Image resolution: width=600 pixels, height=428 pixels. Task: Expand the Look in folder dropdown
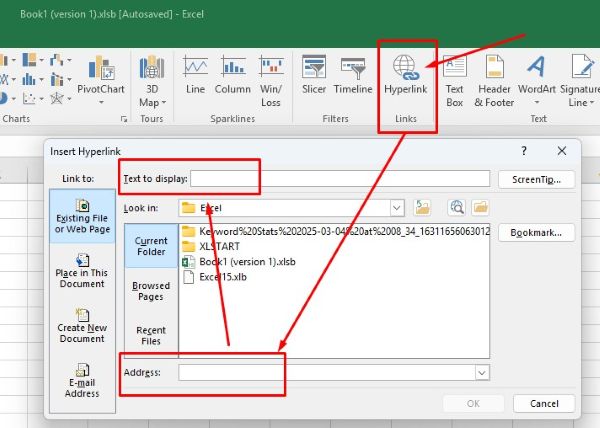coord(397,208)
